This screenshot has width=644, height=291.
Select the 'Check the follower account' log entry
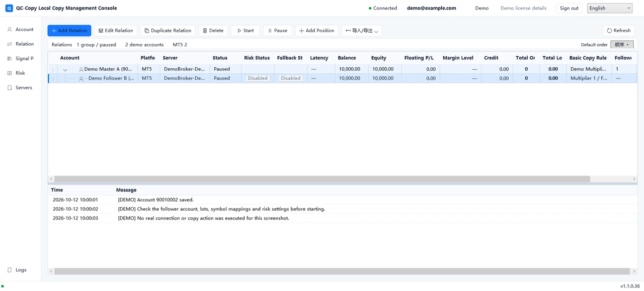pos(343,209)
